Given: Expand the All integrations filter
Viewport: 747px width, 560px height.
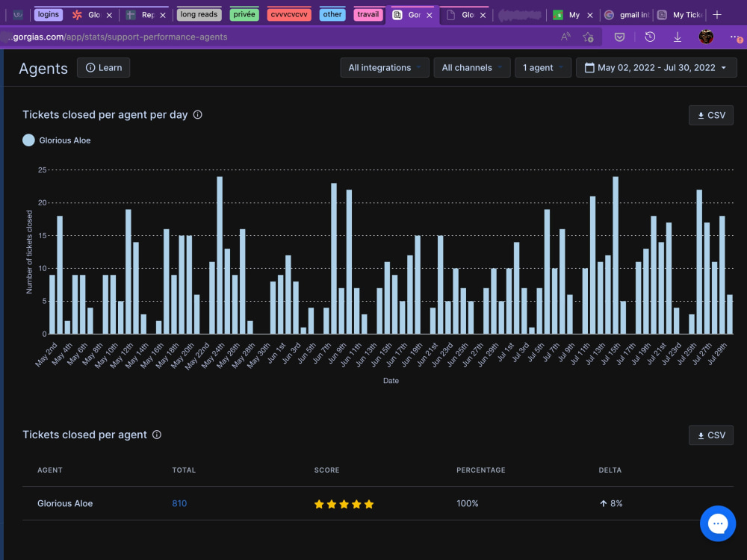Looking at the screenshot, I should click(385, 68).
